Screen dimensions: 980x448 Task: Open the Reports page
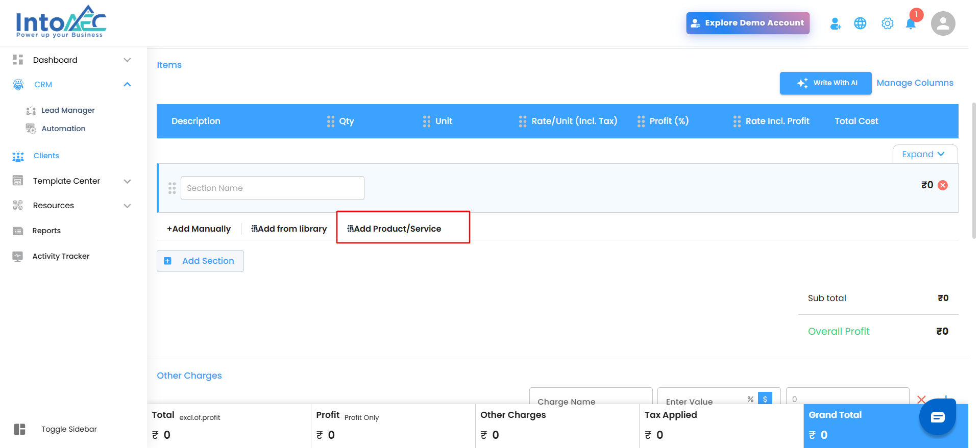click(x=46, y=231)
